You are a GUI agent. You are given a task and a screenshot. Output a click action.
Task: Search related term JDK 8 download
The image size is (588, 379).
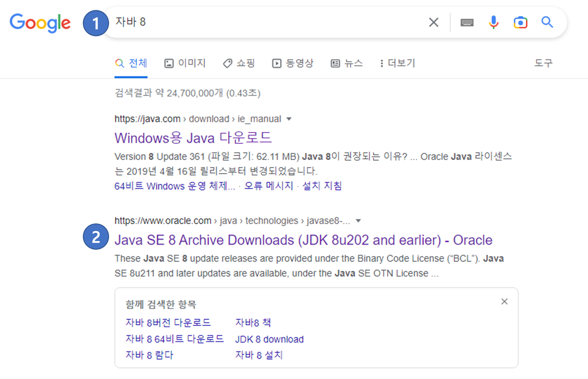[x=269, y=339]
